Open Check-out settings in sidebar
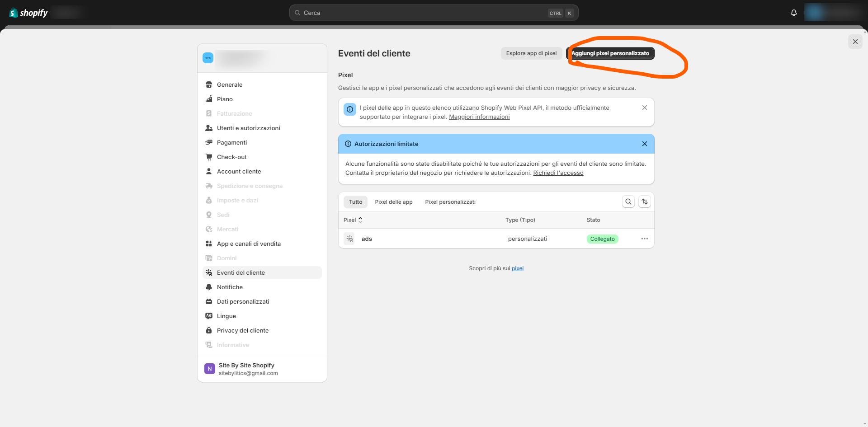Viewport: 868px width, 427px height. pyautogui.click(x=232, y=157)
